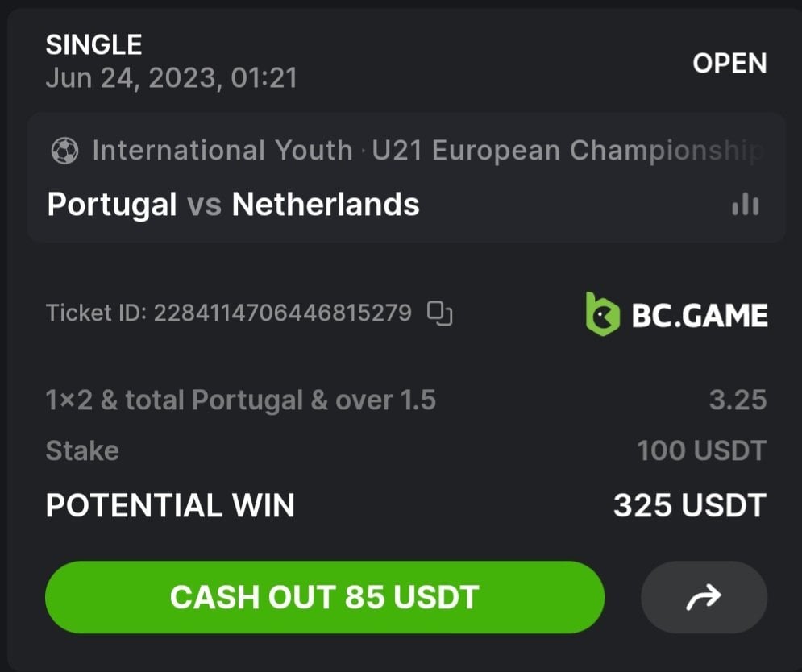Click the POTENTIAL WIN label
The height and width of the screenshot is (672, 802).
(170, 506)
